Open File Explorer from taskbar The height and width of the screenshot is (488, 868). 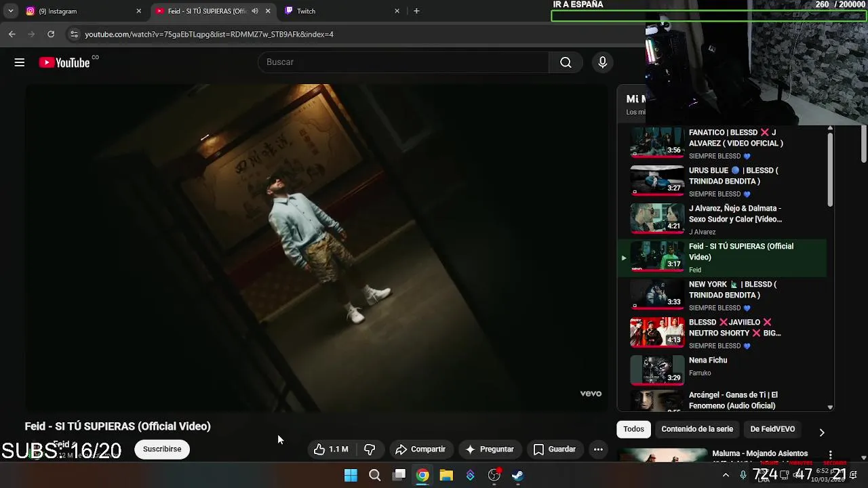point(446,475)
